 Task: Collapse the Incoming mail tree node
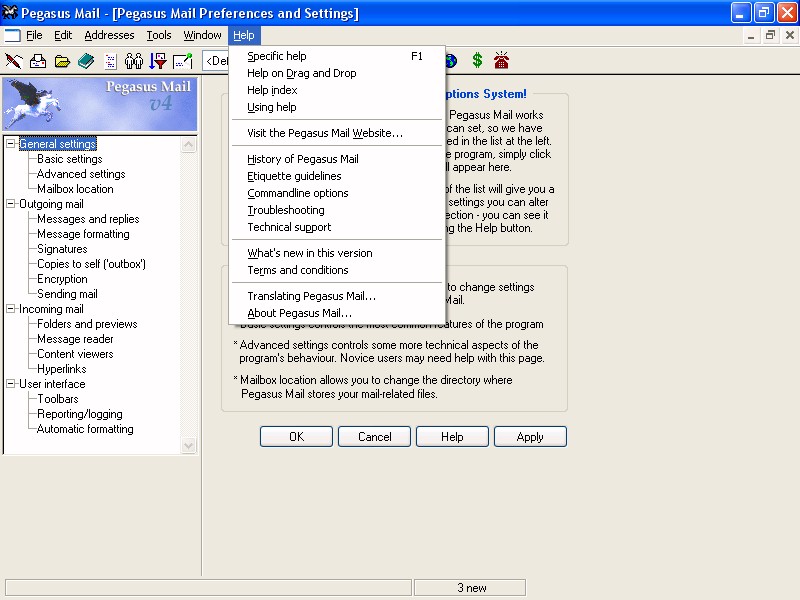10,309
